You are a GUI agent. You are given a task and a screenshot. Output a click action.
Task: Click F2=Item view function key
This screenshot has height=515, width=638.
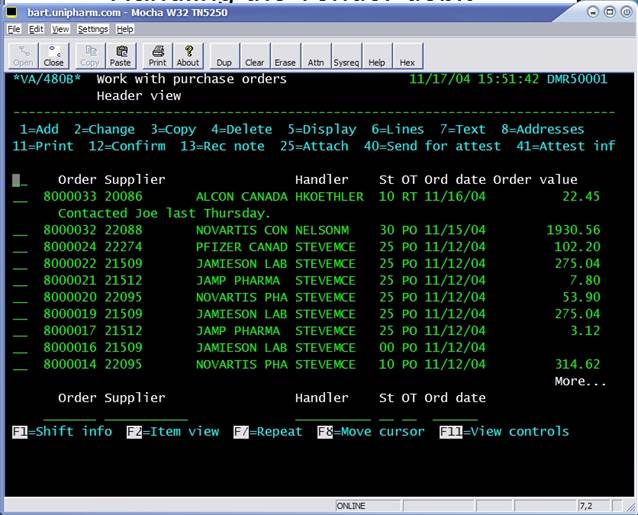(x=173, y=431)
